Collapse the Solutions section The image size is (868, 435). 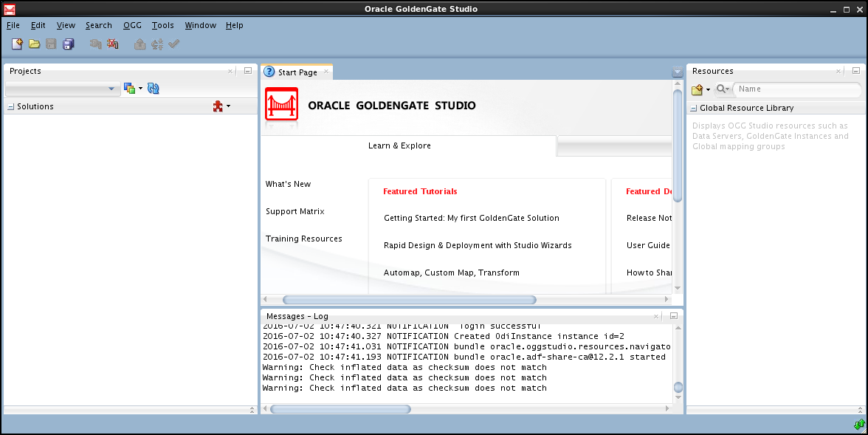[10, 106]
